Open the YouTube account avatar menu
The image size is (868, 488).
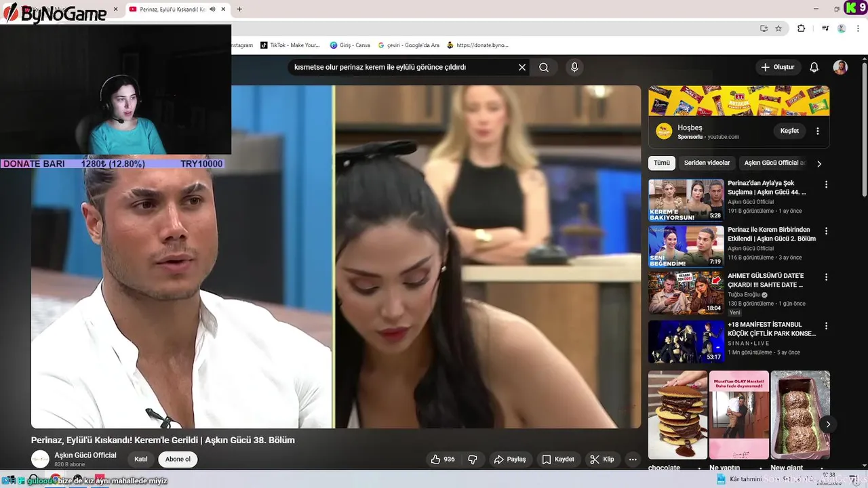pos(840,67)
